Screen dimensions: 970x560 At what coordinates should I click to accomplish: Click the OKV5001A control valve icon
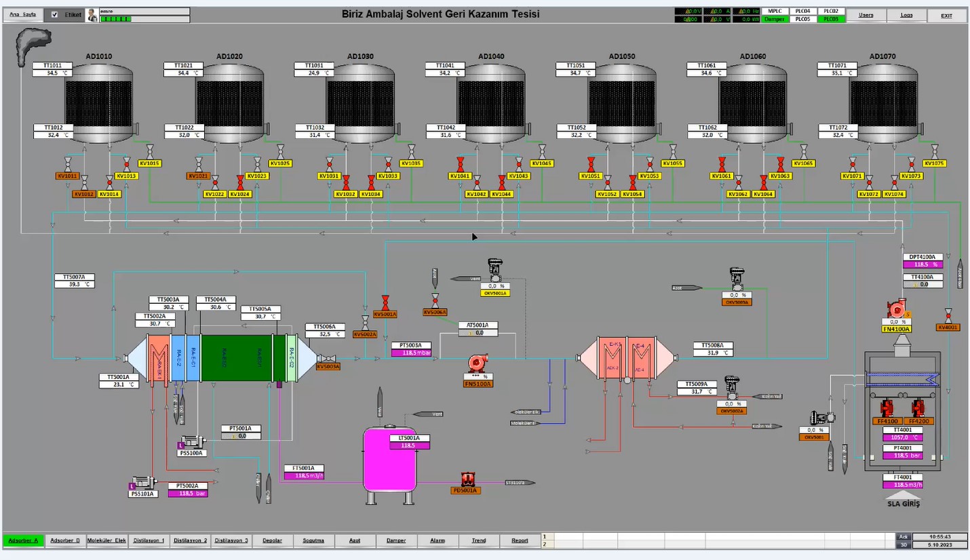(494, 271)
